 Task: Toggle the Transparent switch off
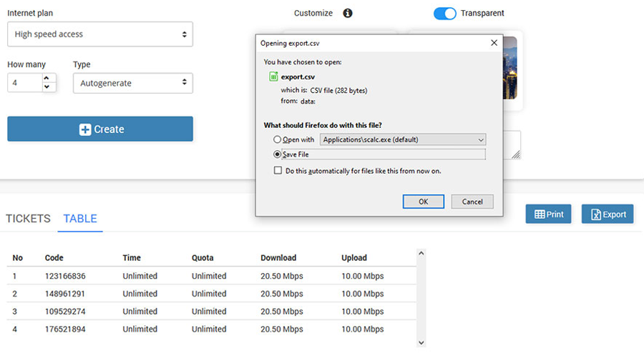click(x=445, y=13)
